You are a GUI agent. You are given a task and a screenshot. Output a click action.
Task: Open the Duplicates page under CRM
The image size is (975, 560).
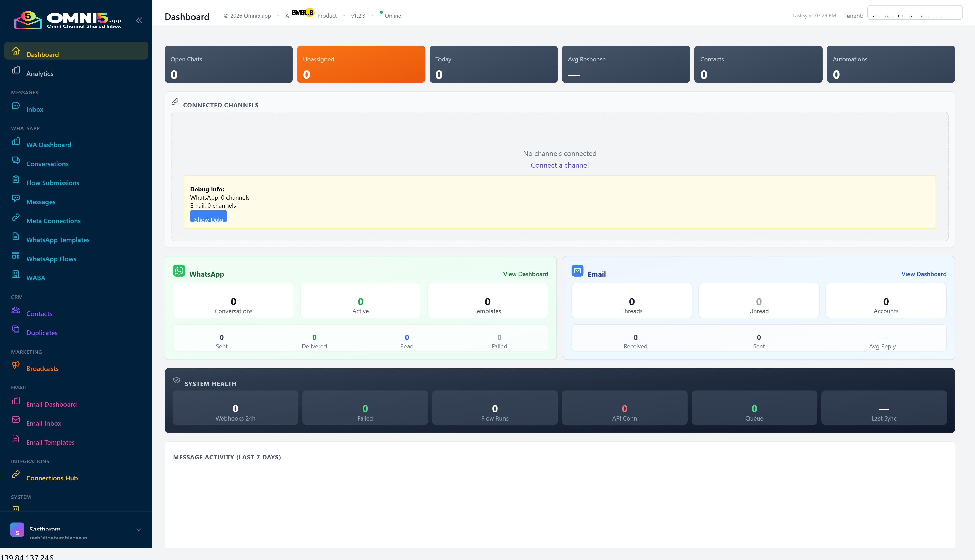pyautogui.click(x=42, y=332)
